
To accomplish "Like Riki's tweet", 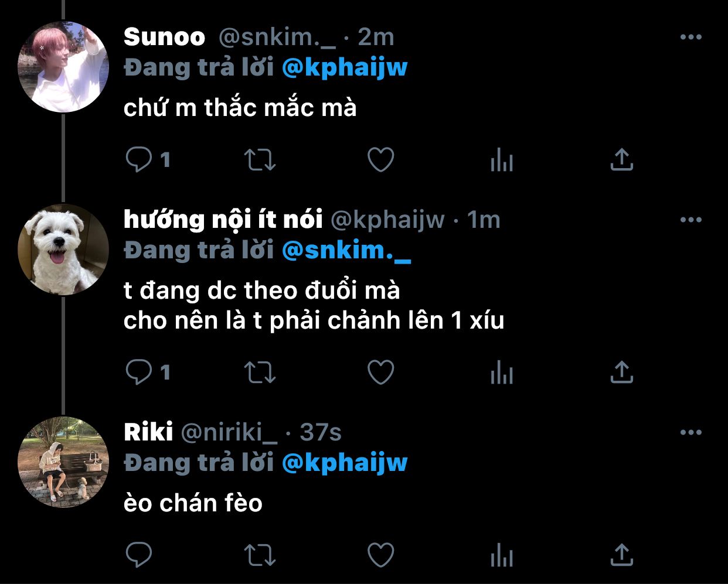I will point(380,555).
